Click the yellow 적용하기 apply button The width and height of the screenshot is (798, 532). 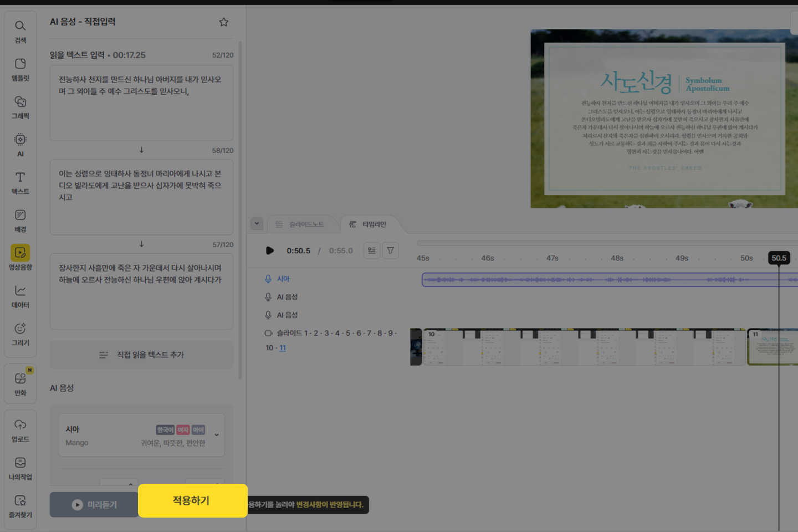(x=192, y=500)
